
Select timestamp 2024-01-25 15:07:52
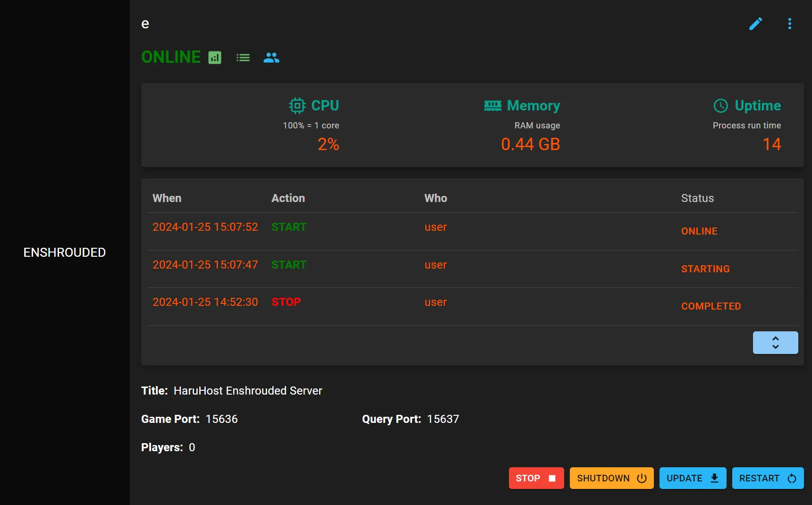(205, 227)
